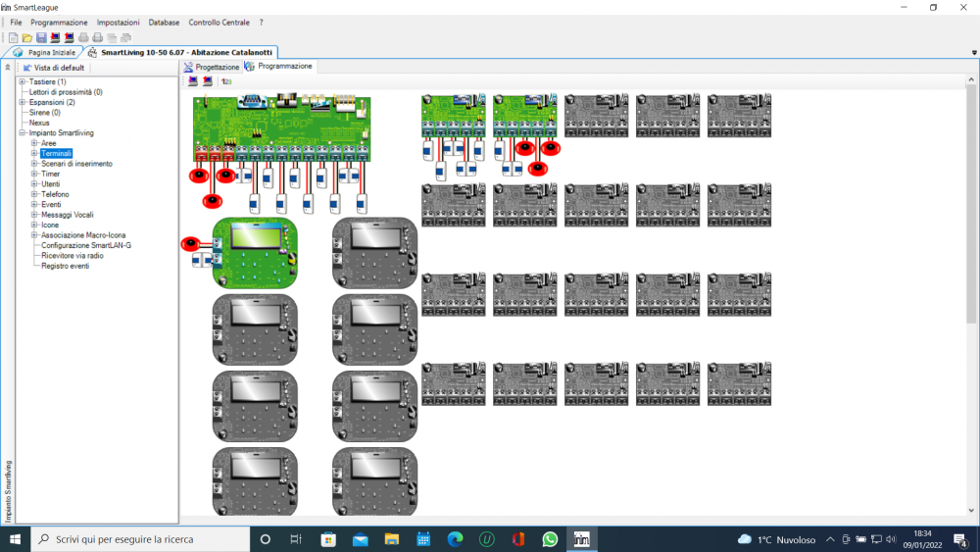This screenshot has height=552, width=980.
Task: Expand the Espansioni tree node
Action: click(x=23, y=102)
